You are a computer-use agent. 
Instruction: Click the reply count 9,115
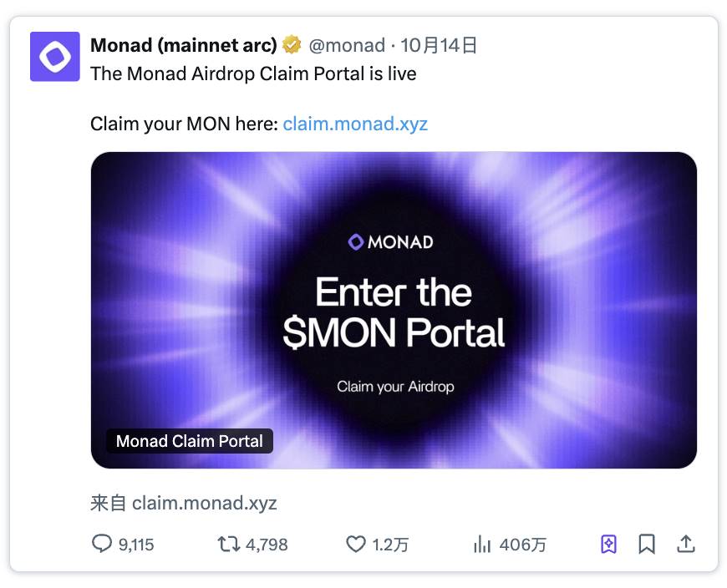click(131, 544)
